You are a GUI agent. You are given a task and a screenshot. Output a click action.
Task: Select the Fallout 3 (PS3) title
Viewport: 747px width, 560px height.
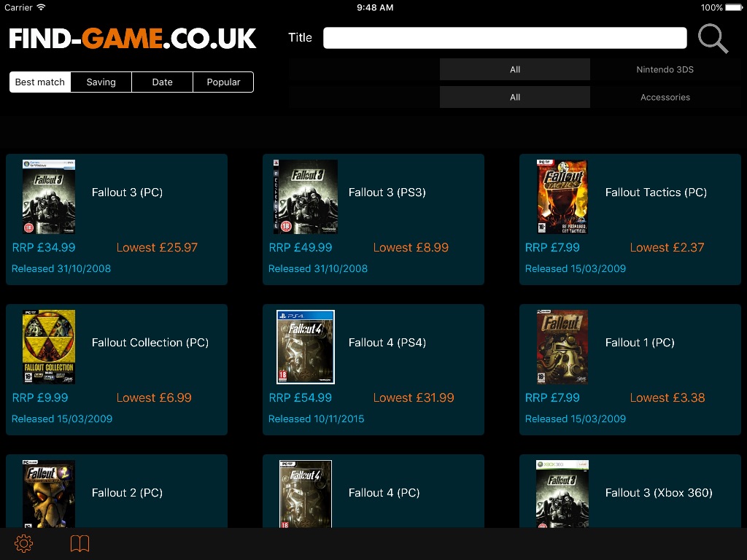pos(387,192)
